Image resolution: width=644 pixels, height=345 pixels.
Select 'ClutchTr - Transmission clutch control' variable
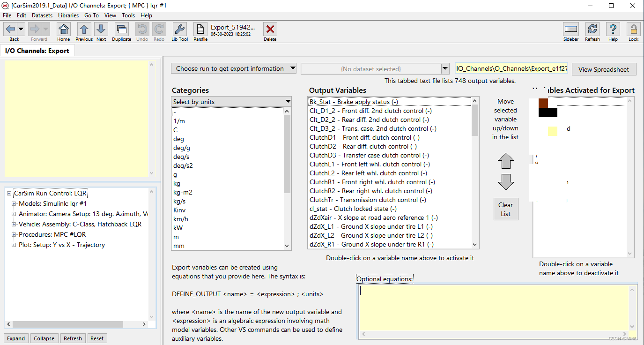pos(368,200)
